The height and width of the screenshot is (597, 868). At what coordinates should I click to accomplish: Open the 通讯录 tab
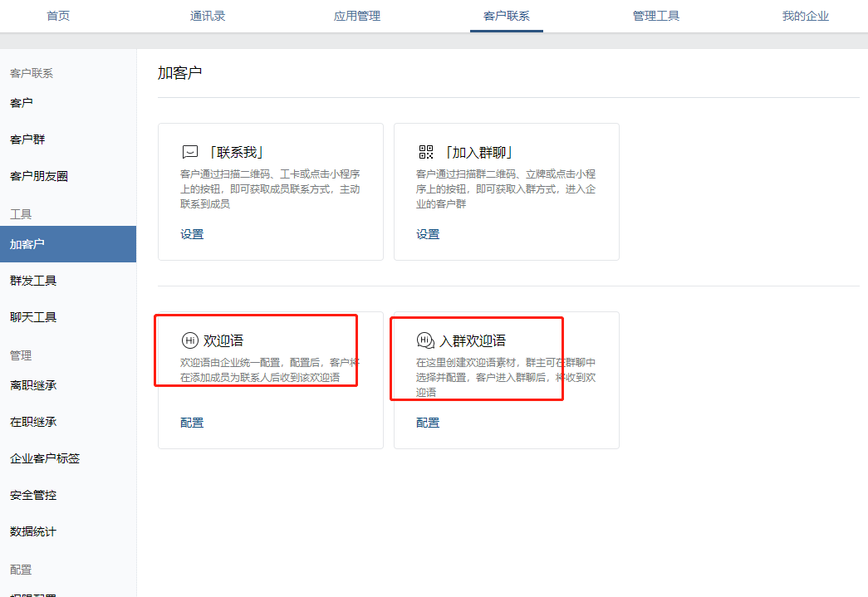(x=208, y=16)
